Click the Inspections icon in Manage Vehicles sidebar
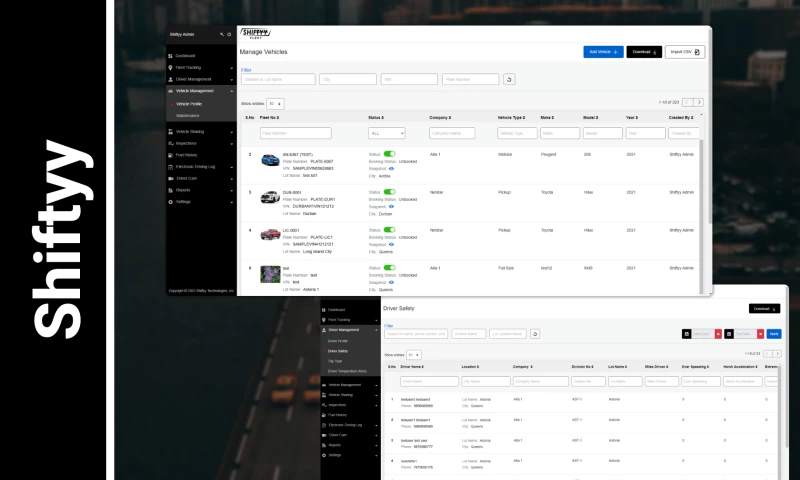The height and width of the screenshot is (480, 800). coord(170,143)
